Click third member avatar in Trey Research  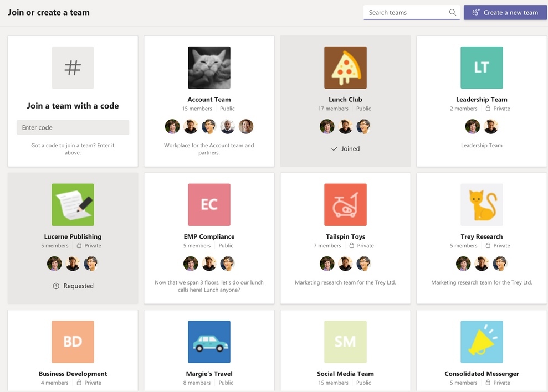(x=500, y=264)
